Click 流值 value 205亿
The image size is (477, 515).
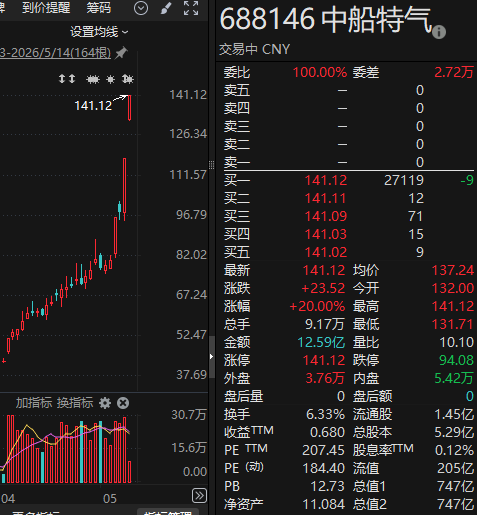[455, 468]
